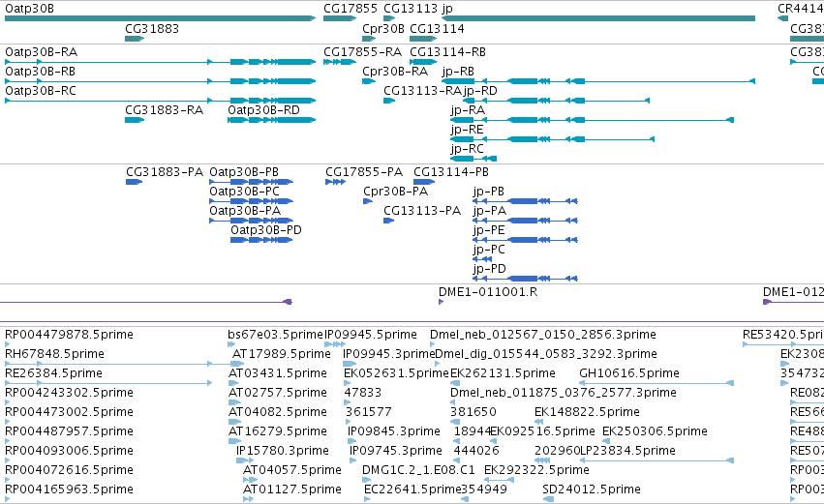Image resolution: width=824 pixels, height=504 pixels.
Task: Click the CG13113-RA transcript label
Action: [x=422, y=91]
